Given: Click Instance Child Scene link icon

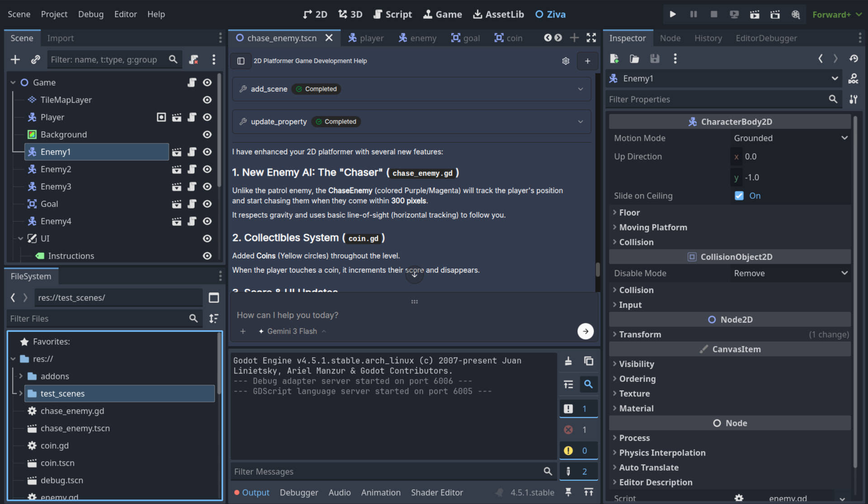Looking at the screenshot, I should click(x=35, y=59).
